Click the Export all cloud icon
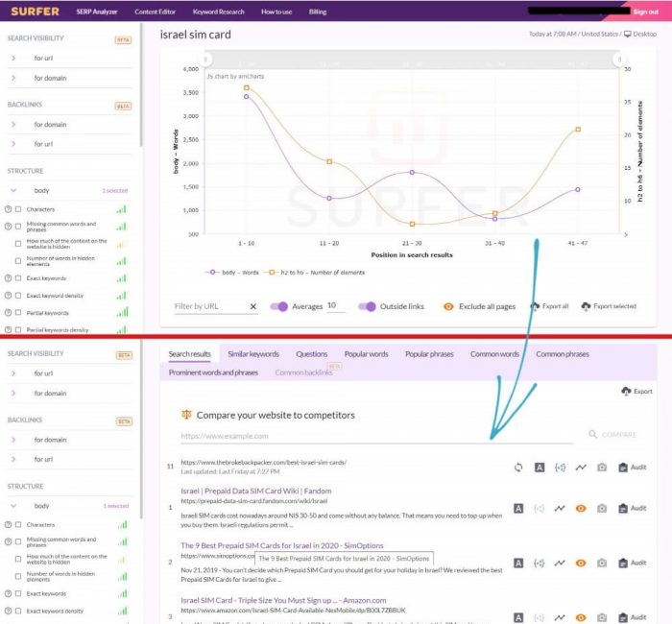The height and width of the screenshot is (624, 672). click(x=535, y=306)
